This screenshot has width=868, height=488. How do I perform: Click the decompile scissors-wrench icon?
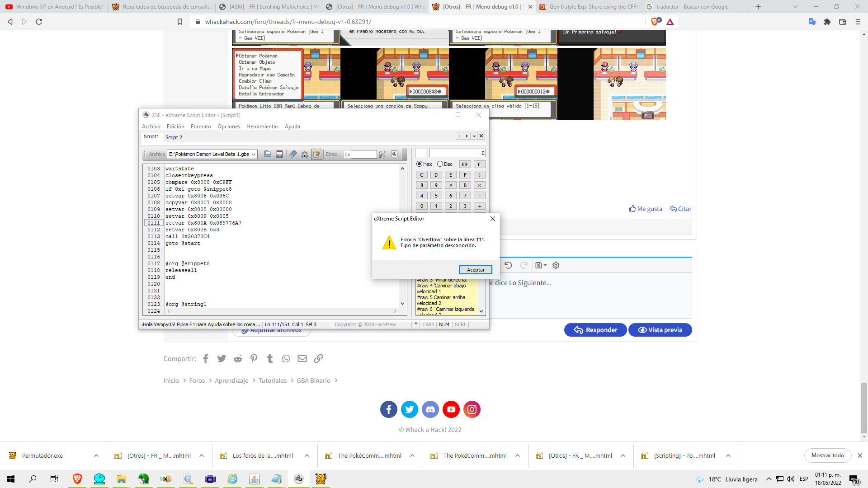(382, 154)
